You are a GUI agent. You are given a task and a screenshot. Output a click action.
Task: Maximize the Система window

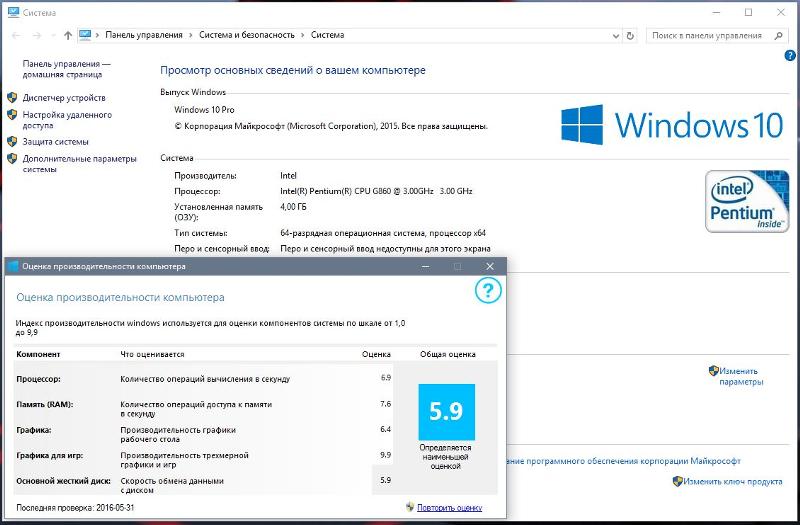click(x=748, y=12)
